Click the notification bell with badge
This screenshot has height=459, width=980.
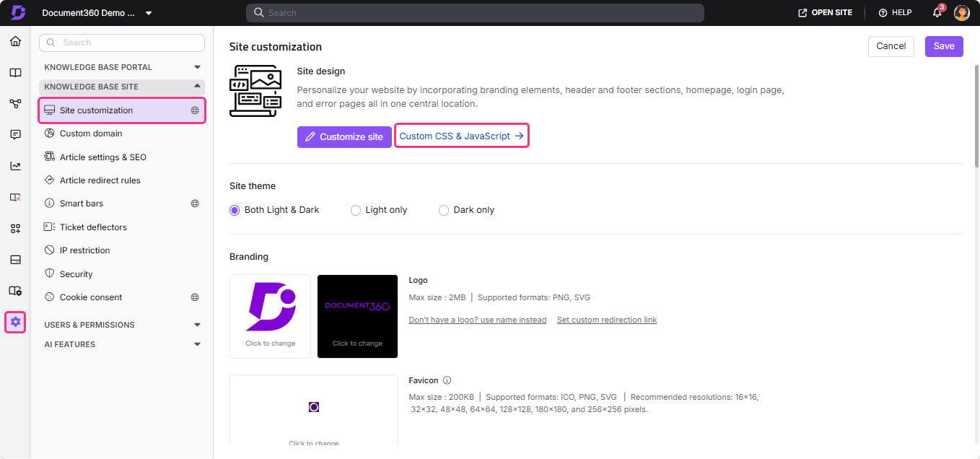coord(936,12)
